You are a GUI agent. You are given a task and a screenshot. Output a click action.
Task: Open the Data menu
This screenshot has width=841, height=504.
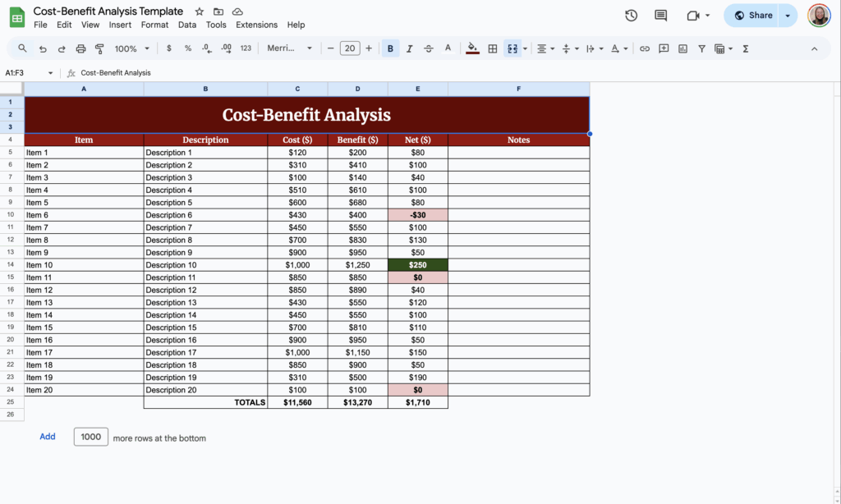[x=186, y=25]
